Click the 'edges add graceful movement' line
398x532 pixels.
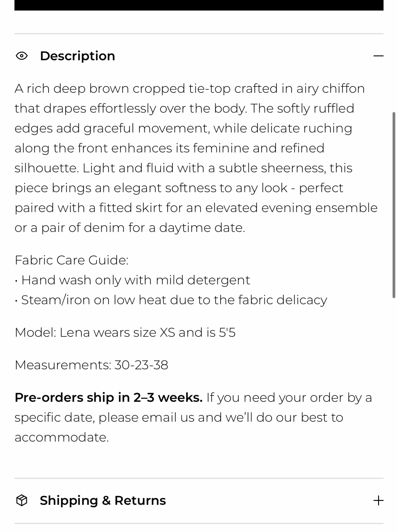183,128
